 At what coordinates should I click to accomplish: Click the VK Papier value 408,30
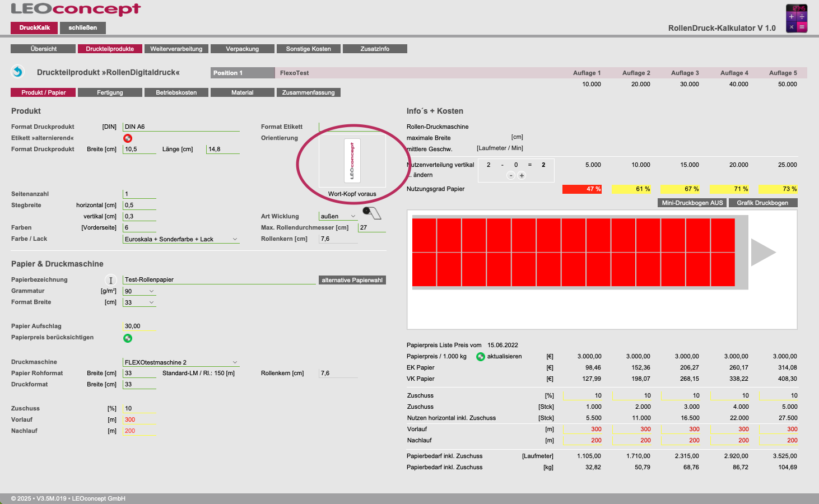(788, 379)
